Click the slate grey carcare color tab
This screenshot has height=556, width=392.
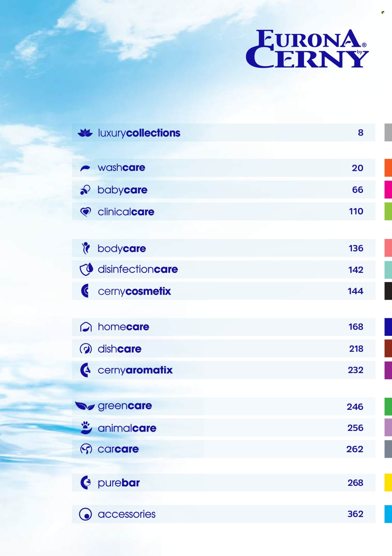(388, 449)
